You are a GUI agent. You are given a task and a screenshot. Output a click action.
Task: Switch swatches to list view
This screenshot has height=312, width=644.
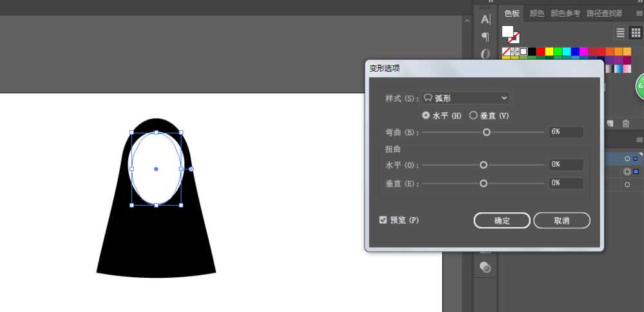click(x=621, y=32)
